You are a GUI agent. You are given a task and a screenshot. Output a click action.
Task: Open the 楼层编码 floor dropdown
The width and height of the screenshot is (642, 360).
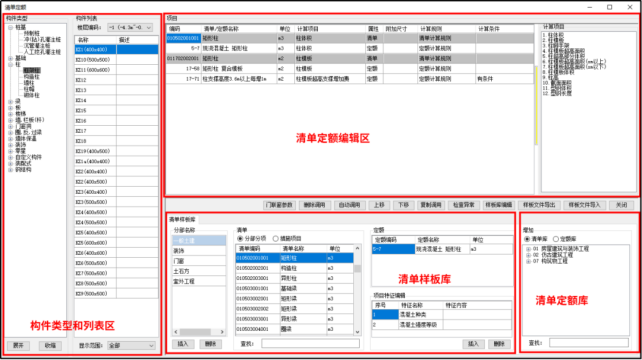coord(130,27)
